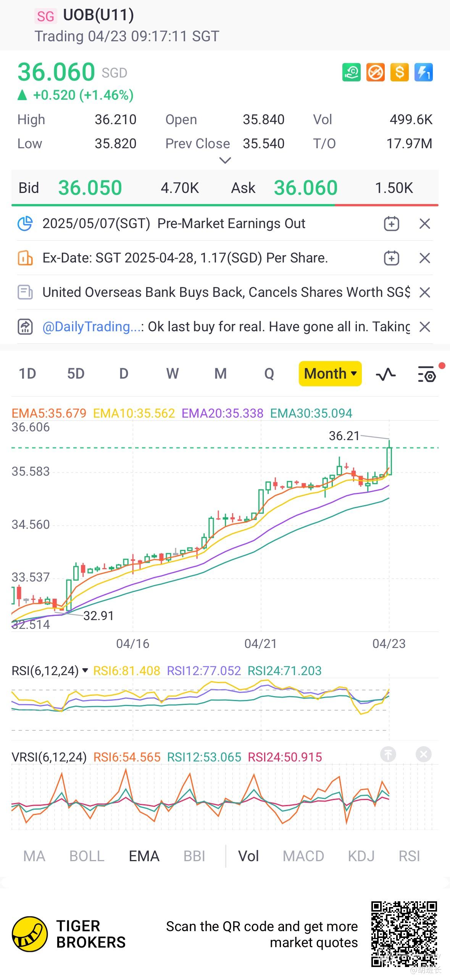Enable the MACD sub-indicator
The width and height of the screenshot is (450, 980).
coord(303,856)
